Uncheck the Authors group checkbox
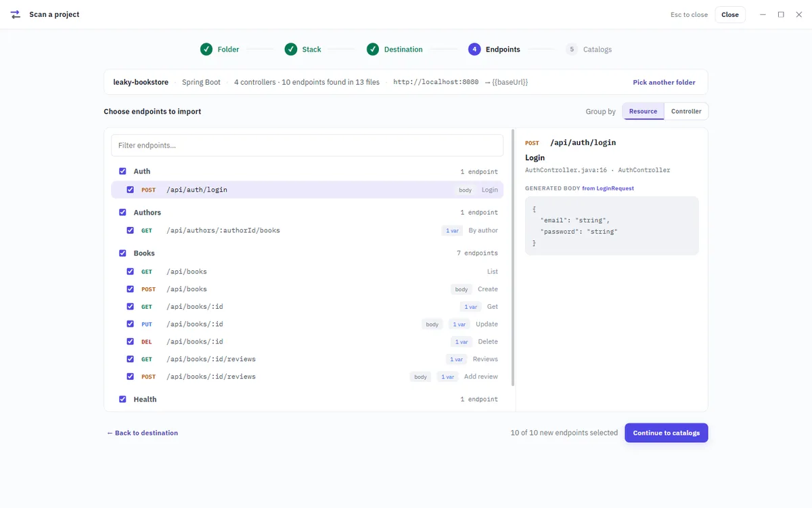This screenshot has width=812, height=508. point(122,212)
